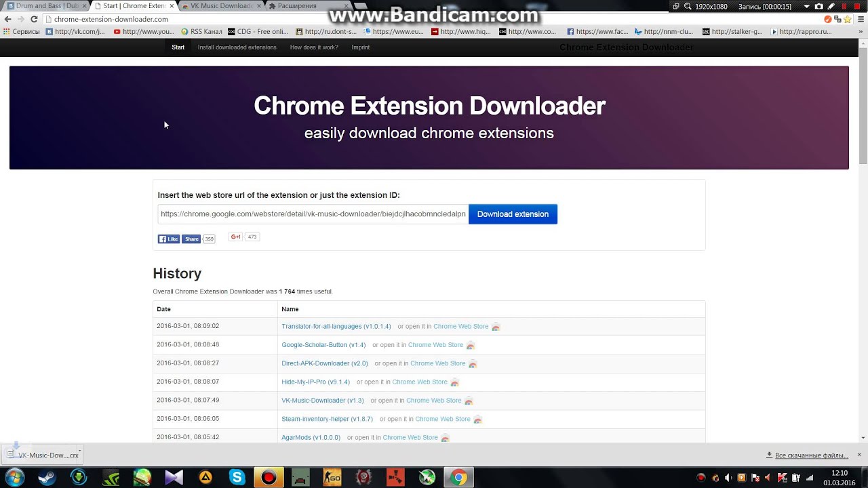Image resolution: width=868 pixels, height=488 pixels.
Task: Open the How does it work? page
Action: tap(314, 47)
